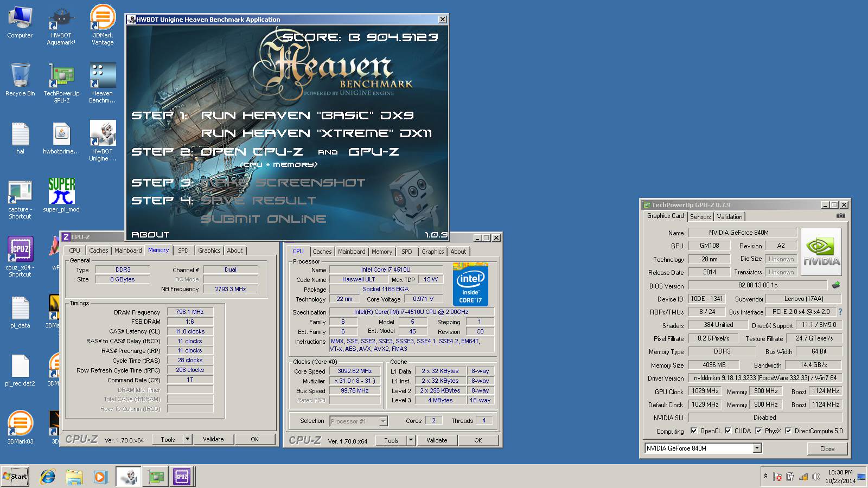Toggle the OpenCL checkbox in GPU-Z
This screenshot has height=488, width=868.
694,431
